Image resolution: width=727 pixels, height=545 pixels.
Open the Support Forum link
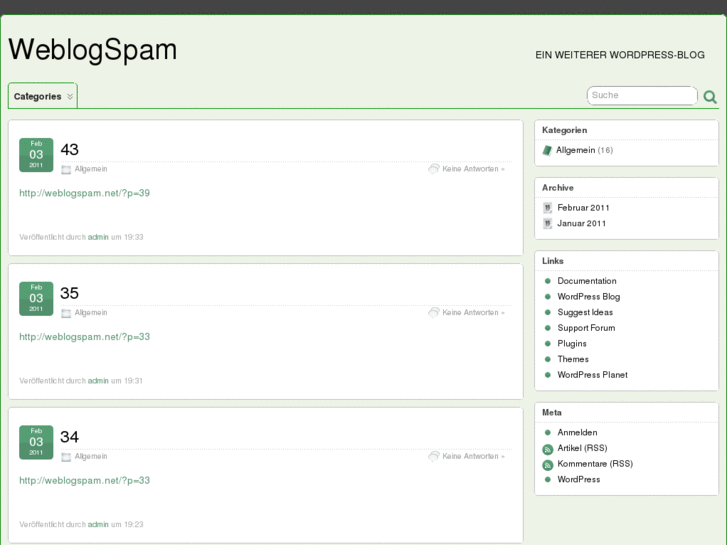[x=586, y=328]
